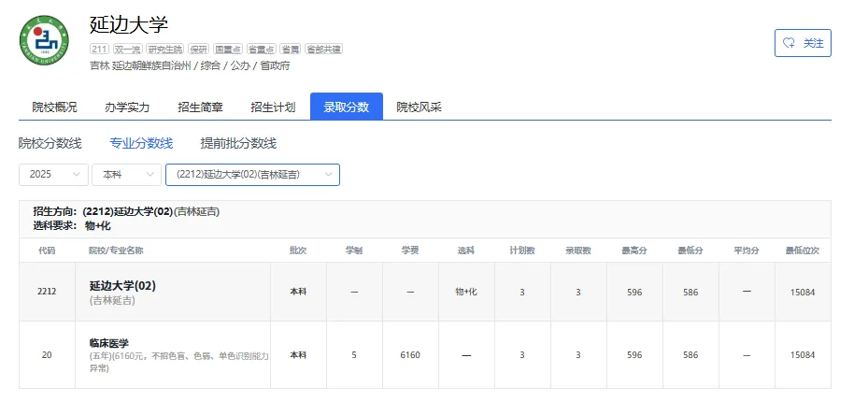
Task: Select the 录取分数 tab
Action: 347,107
